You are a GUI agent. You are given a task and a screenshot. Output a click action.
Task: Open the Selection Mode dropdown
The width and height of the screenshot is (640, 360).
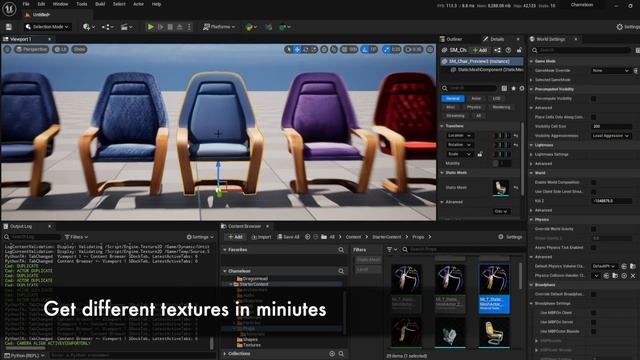(47, 27)
